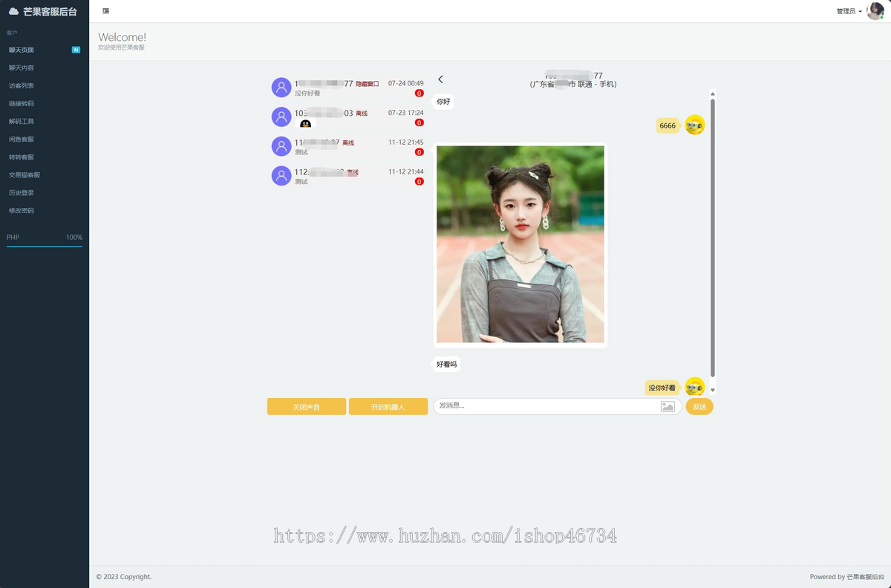Click the 关闭声音 button
This screenshot has height=588, width=891.
coord(307,407)
